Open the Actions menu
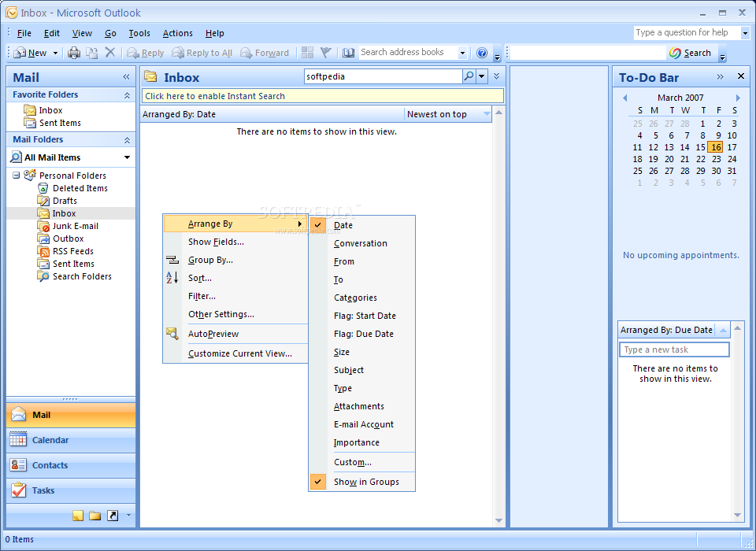This screenshot has width=756, height=551. coord(177,33)
